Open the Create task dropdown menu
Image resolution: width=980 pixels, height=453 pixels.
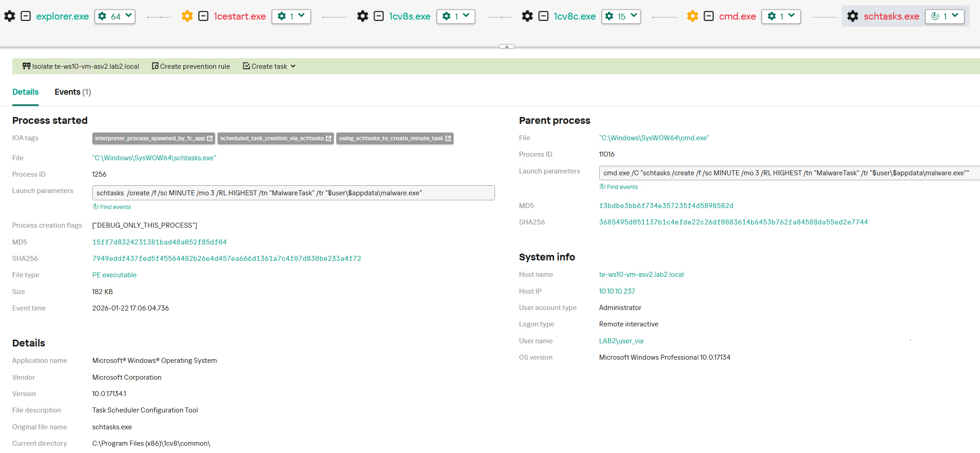[x=269, y=66]
